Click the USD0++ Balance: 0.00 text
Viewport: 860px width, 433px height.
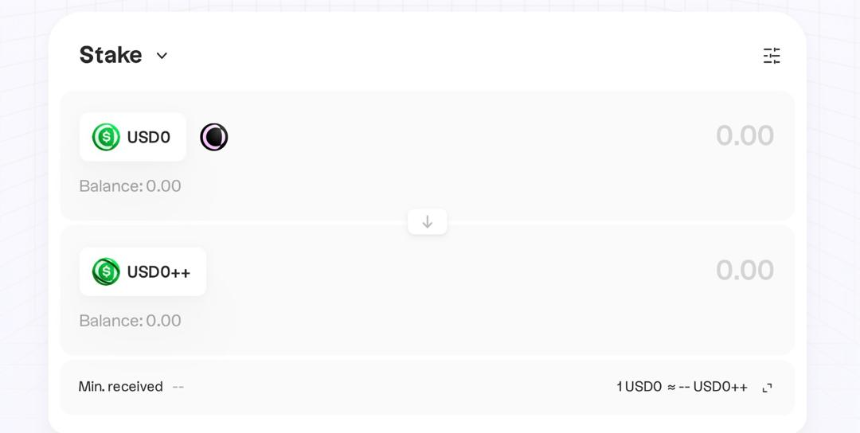[x=130, y=320]
